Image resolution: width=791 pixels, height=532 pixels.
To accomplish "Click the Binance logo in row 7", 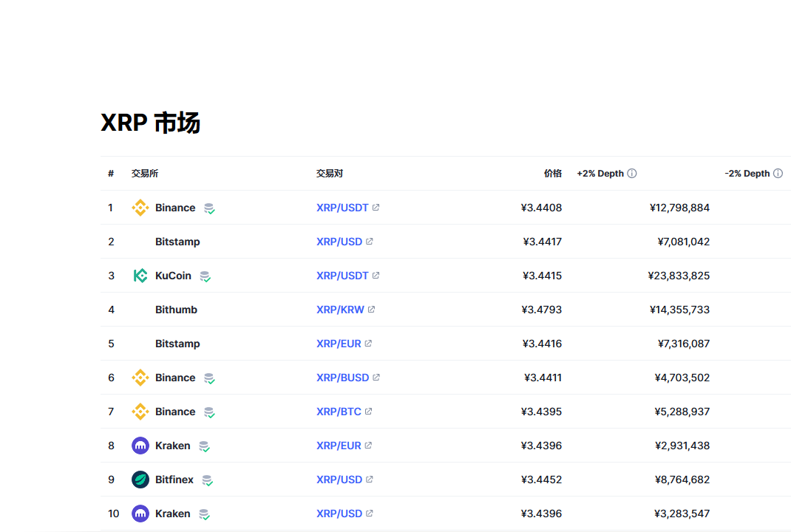I will click(140, 412).
